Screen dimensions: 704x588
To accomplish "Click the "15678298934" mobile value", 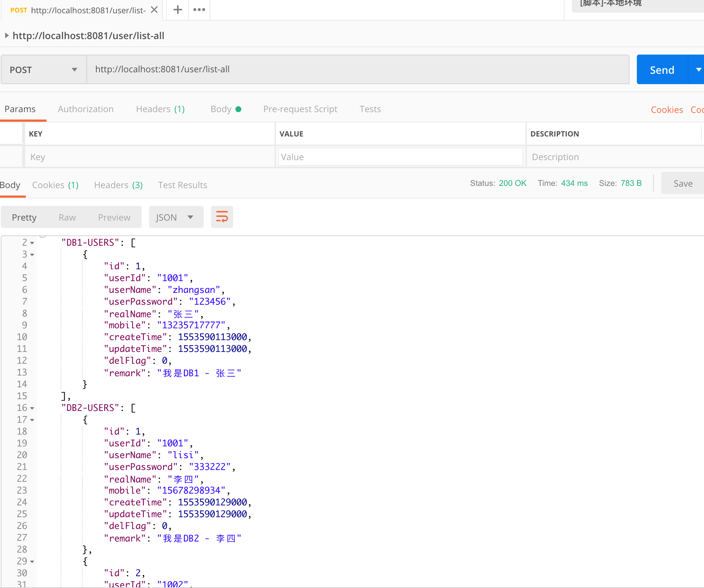I will coord(191,491).
